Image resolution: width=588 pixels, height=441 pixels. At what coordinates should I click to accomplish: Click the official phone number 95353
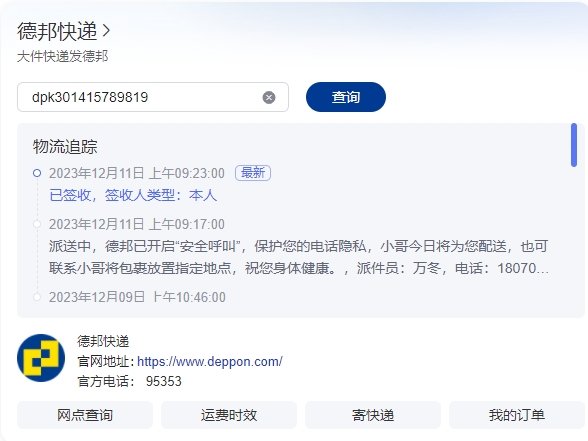pyautogui.click(x=164, y=381)
